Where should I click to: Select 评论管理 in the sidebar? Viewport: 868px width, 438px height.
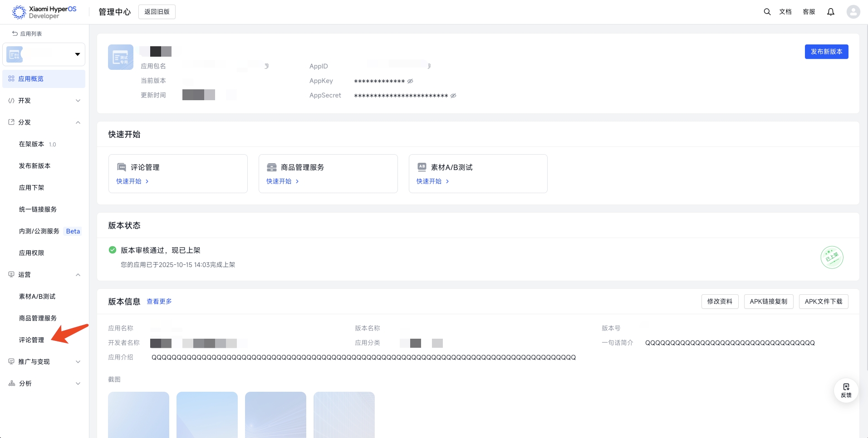(x=31, y=340)
